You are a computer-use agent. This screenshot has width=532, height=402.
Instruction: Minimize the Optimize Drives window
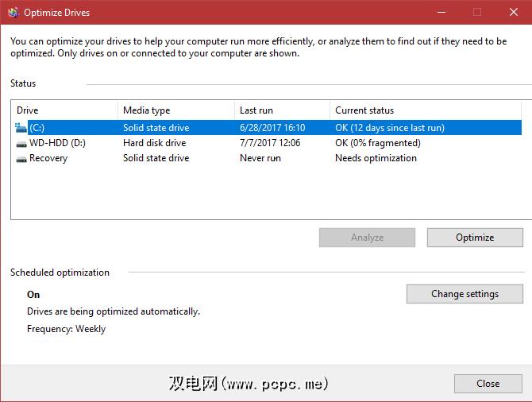coord(441,13)
